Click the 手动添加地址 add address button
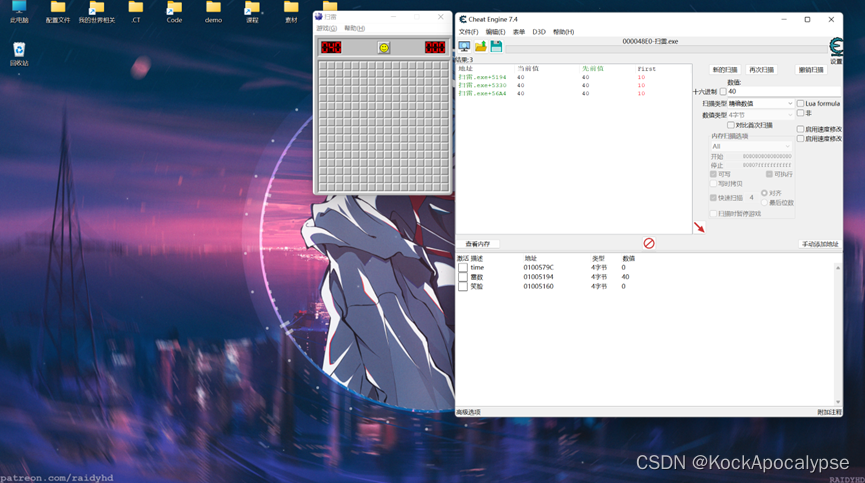Viewport: 865px width, 483px height. coord(820,244)
